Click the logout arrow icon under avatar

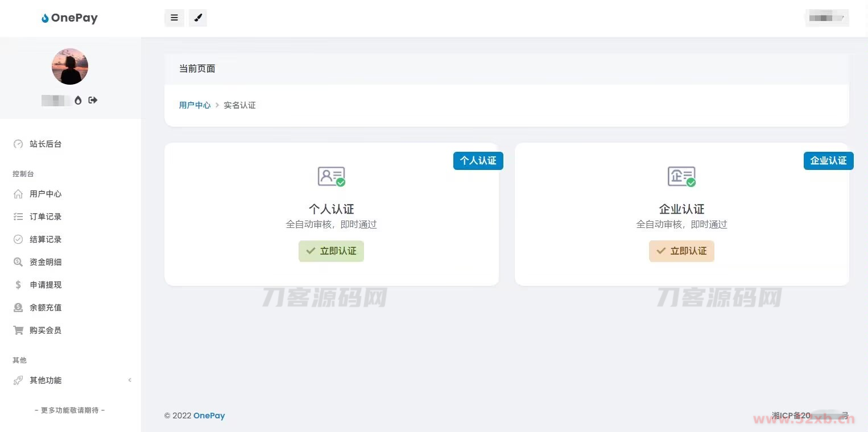tap(93, 100)
